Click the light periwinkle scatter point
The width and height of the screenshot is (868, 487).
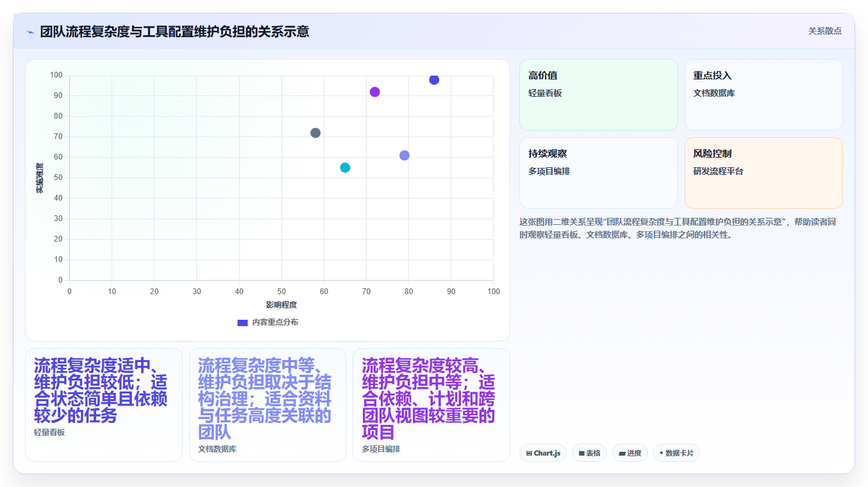405,155
